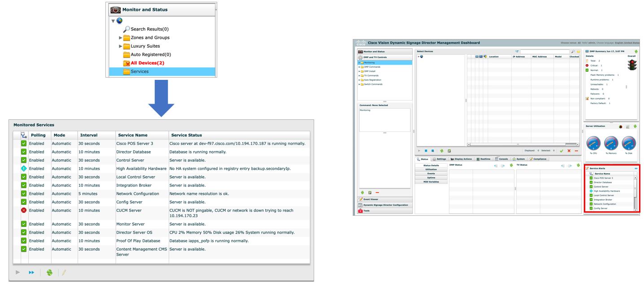The image size is (644, 284).
Task: Collapse the globe root node in enlarged tree
Action: [113, 21]
